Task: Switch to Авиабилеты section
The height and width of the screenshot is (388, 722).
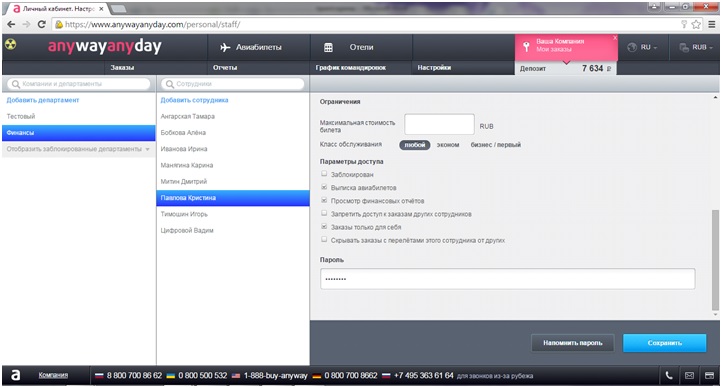Action: pos(258,47)
